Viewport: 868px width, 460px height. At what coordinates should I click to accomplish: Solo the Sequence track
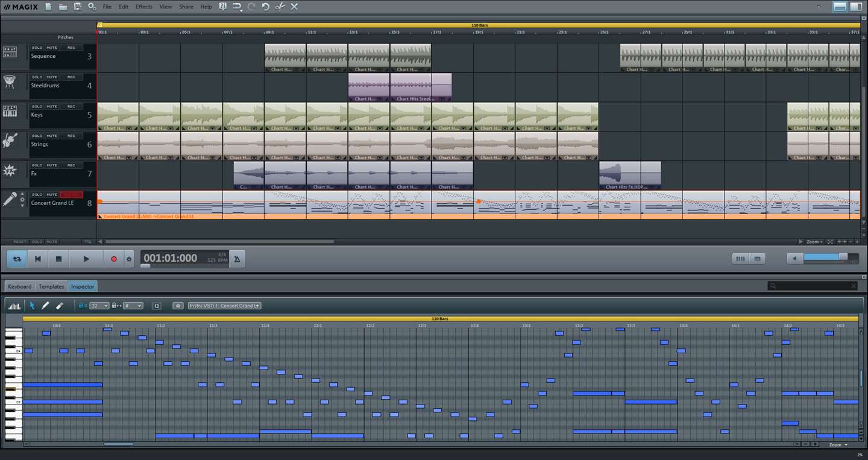[37, 48]
